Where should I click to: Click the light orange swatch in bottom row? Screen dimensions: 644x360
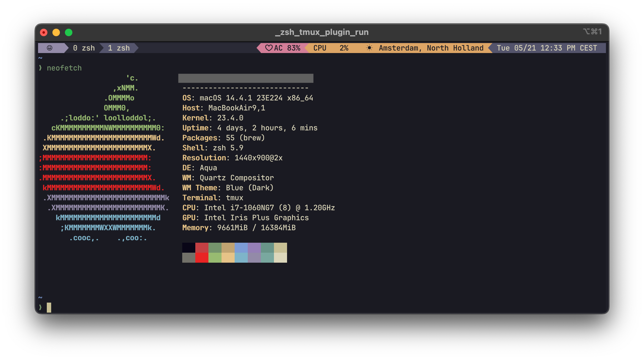(228, 258)
